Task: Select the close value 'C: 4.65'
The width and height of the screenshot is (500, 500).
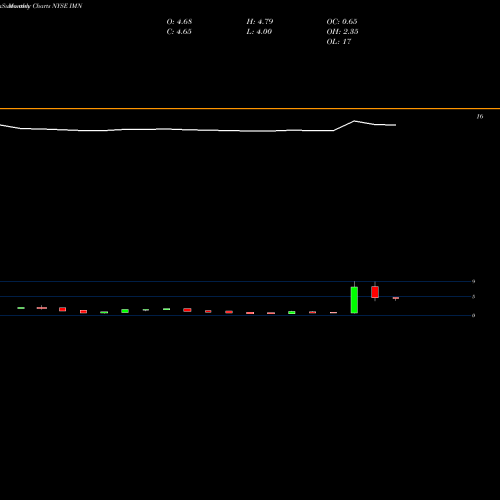Action: [179, 32]
